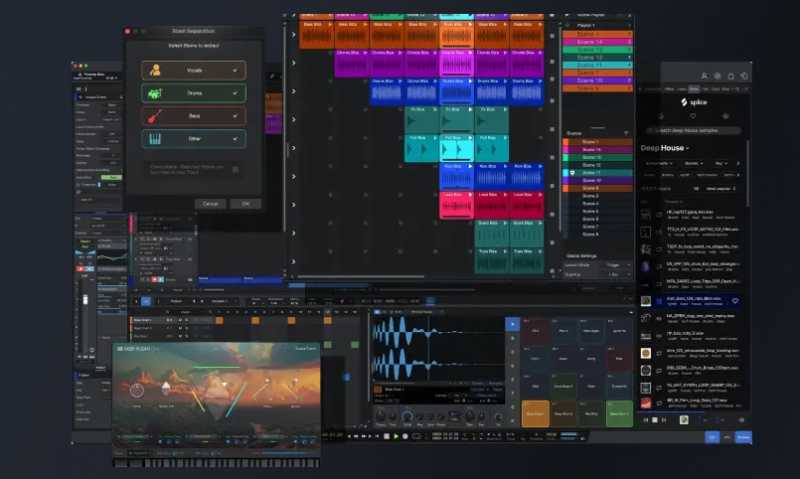Click the Other stem keyboard icon
The image size is (800, 479).
(154, 139)
